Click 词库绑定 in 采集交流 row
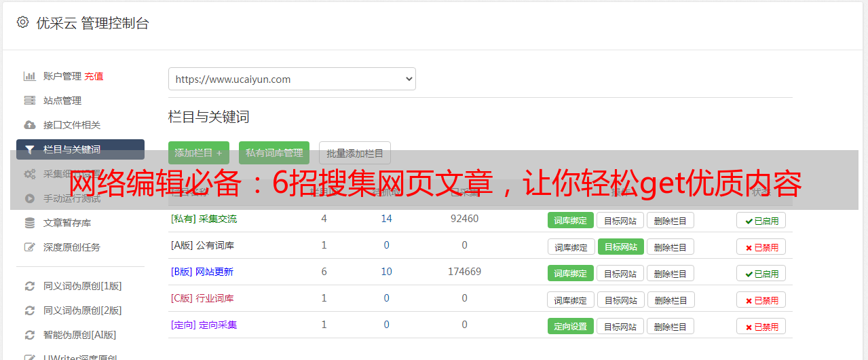868x360 pixels. [571, 220]
